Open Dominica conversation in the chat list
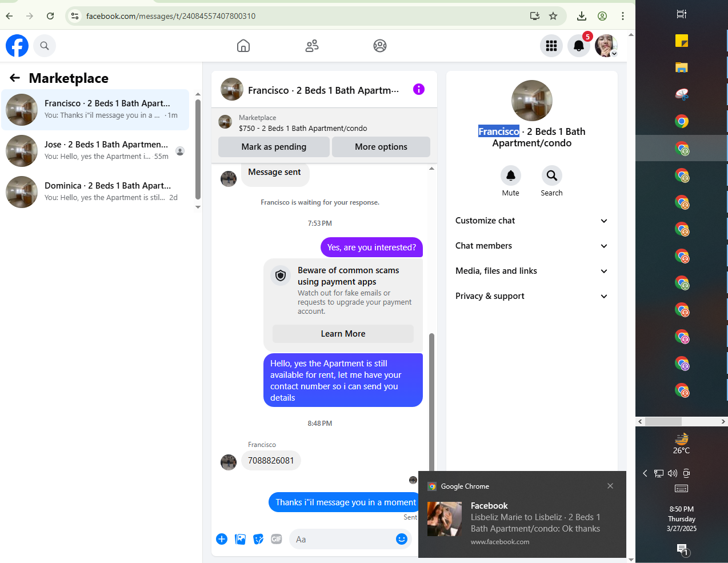 point(95,192)
